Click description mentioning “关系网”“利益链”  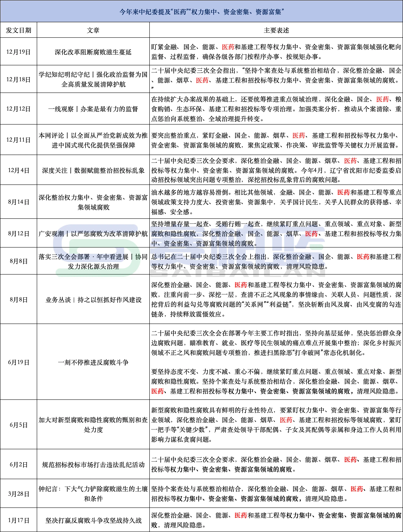276,300
